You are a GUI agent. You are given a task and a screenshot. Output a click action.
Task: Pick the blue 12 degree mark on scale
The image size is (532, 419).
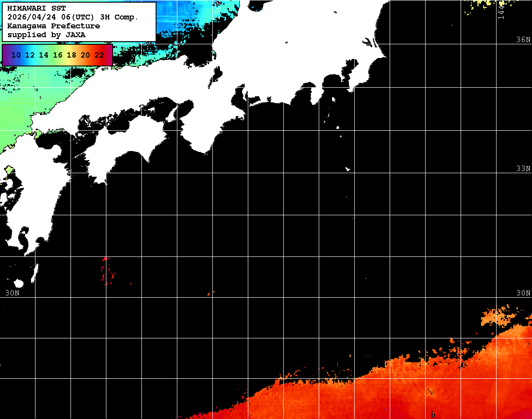tap(30, 55)
